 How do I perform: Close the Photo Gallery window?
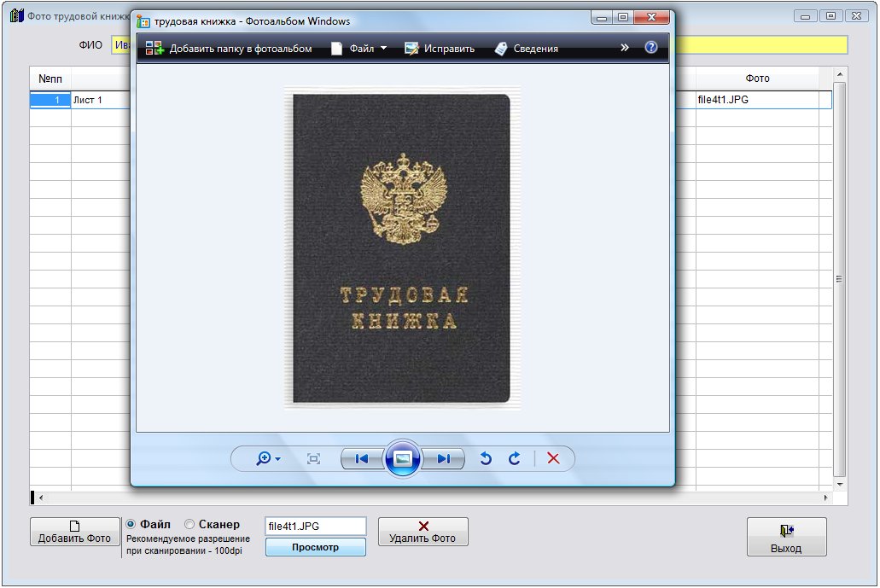[x=651, y=17]
